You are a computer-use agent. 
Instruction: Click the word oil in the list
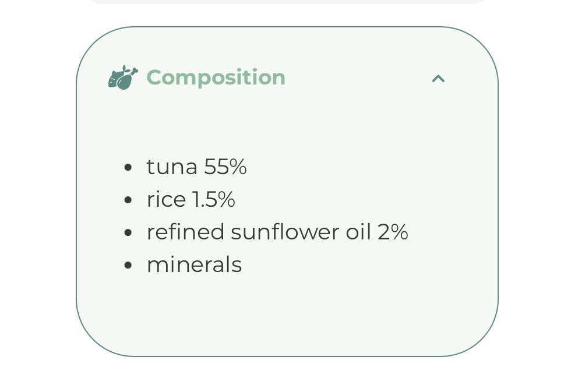click(358, 232)
